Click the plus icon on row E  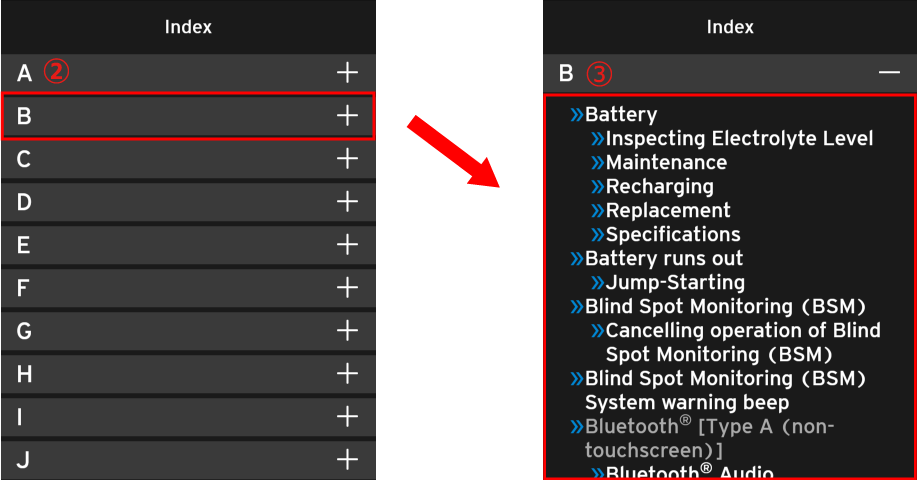point(347,245)
